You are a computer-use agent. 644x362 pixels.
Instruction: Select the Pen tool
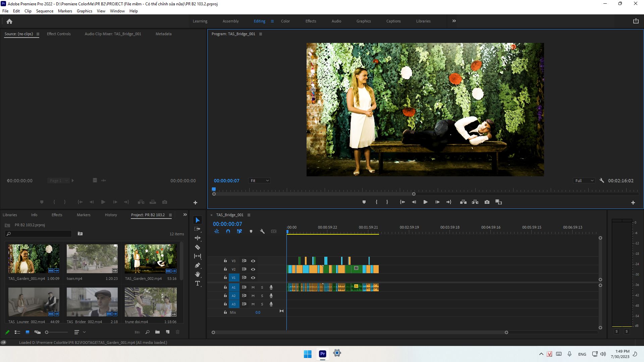tap(198, 265)
